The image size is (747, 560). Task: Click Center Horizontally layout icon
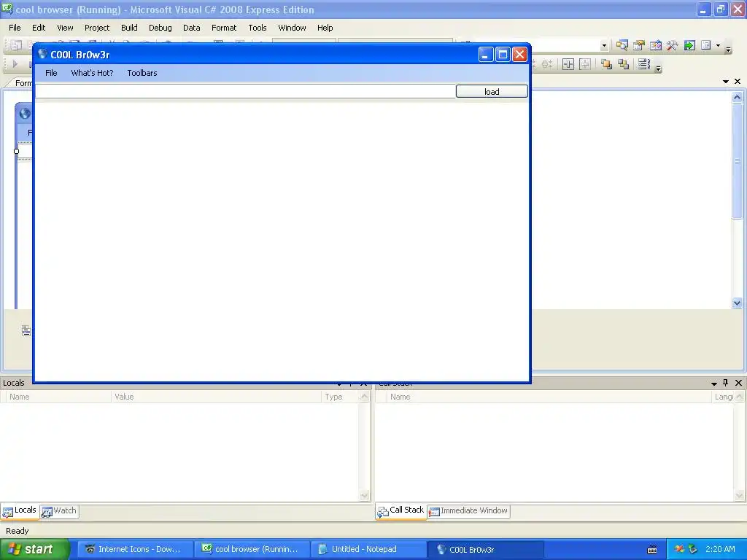568,64
